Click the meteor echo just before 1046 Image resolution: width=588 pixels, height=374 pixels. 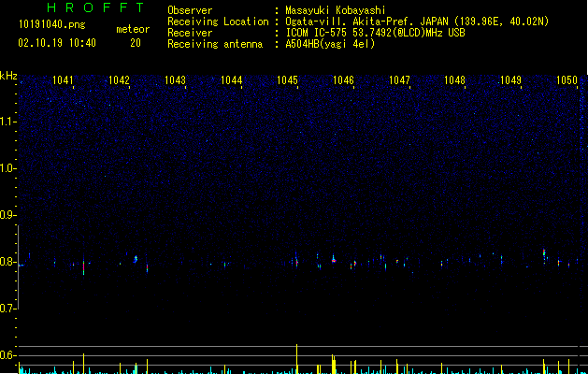[334, 259]
